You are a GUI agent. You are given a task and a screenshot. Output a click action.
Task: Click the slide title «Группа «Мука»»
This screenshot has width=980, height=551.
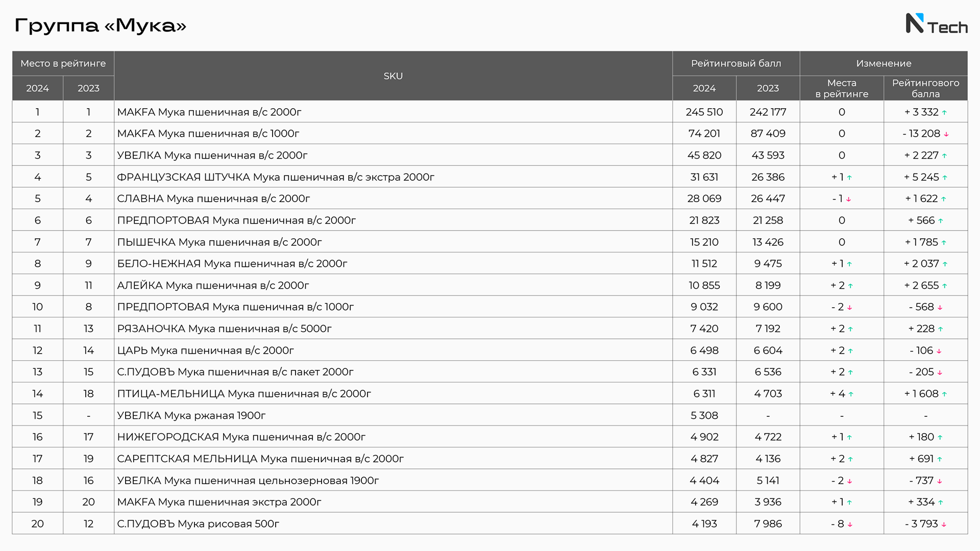[x=101, y=25]
